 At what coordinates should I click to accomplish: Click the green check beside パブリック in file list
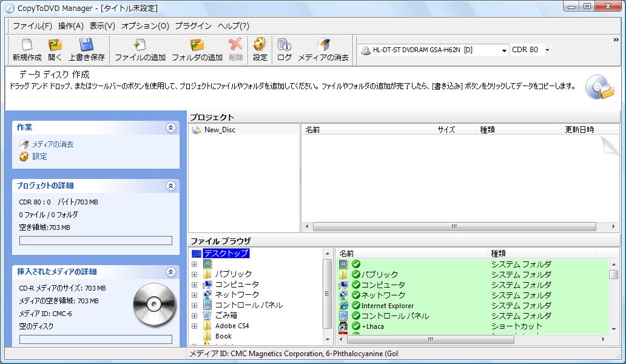coord(356,275)
